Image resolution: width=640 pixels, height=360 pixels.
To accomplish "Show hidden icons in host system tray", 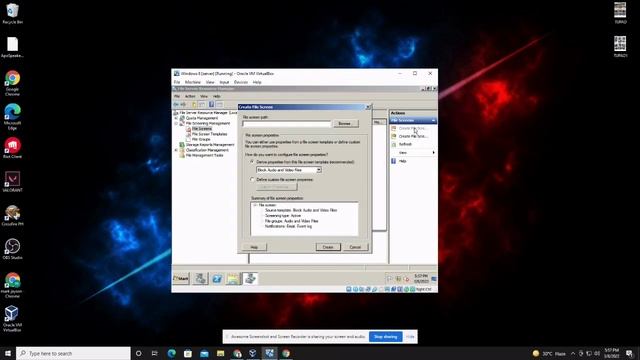I will tap(573, 353).
